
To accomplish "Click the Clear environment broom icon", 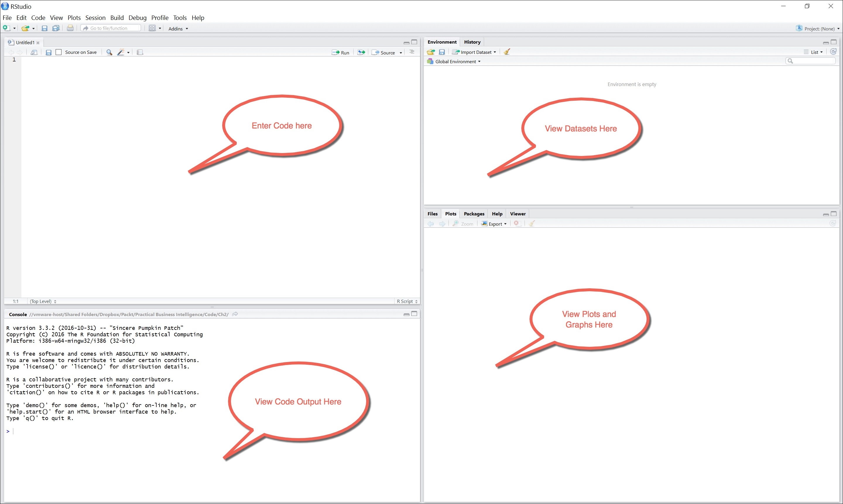I will click(507, 52).
